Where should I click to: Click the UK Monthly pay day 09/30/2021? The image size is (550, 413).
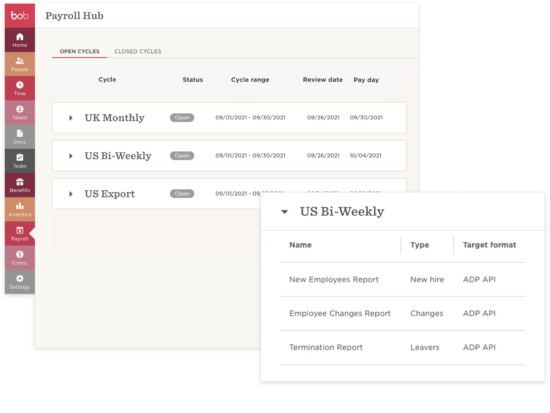[x=366, y=118]
